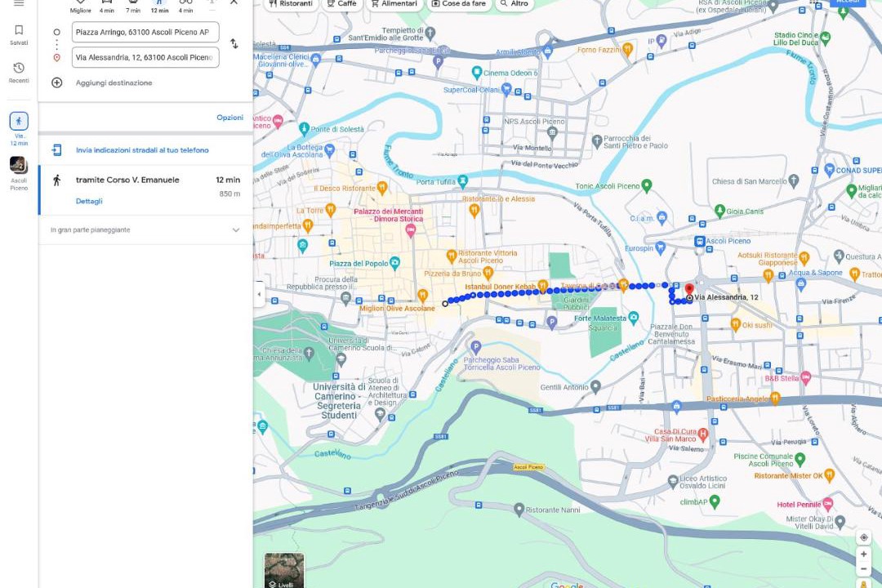
Task: Swap origin and destination with reverse arrows
Action: tap(234, 43)
